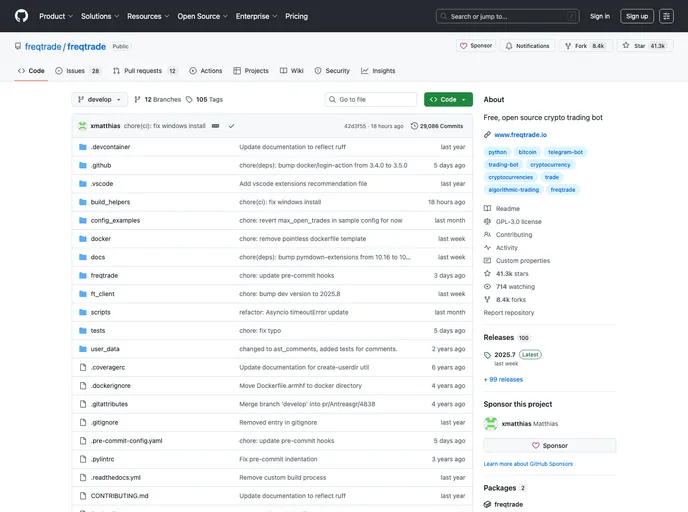The height and width of the screenshot is (512, 688).
Task: Click the python topic tag
Action: [x=498, y=152]
